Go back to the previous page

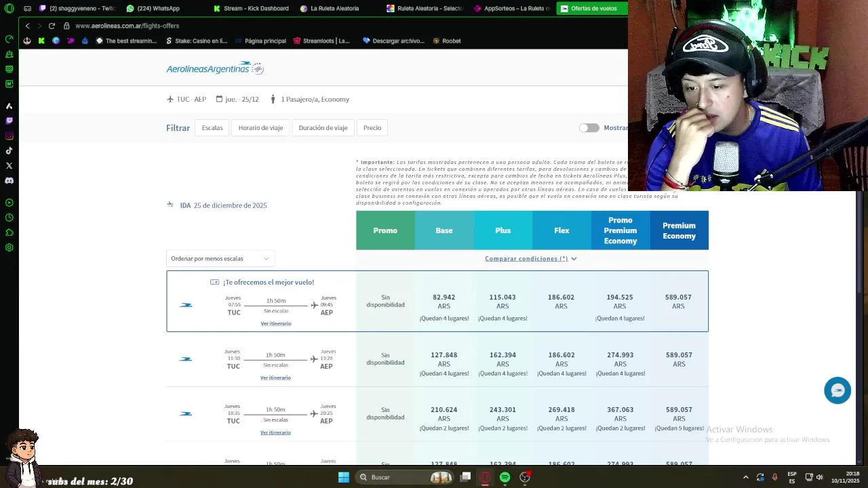point(27,26)
